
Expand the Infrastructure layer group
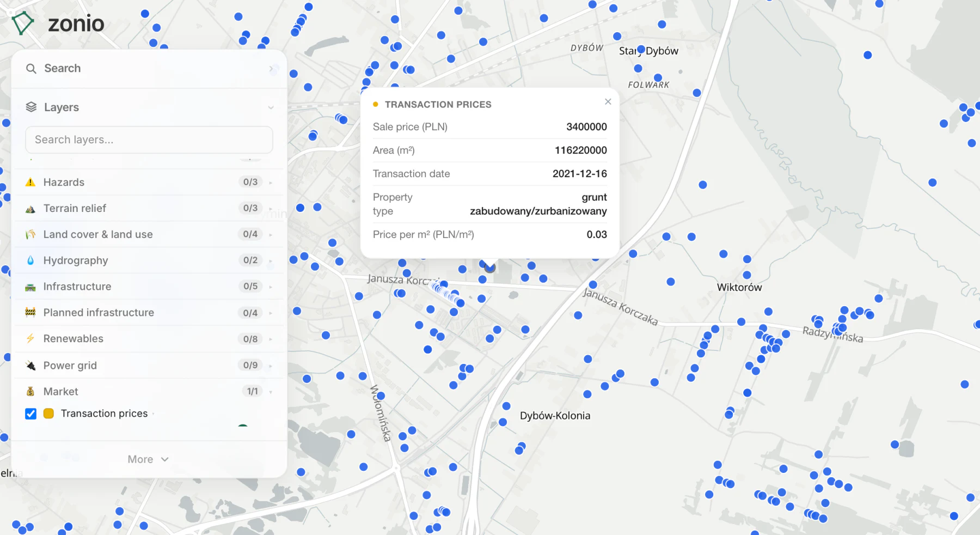click(149, 287)
